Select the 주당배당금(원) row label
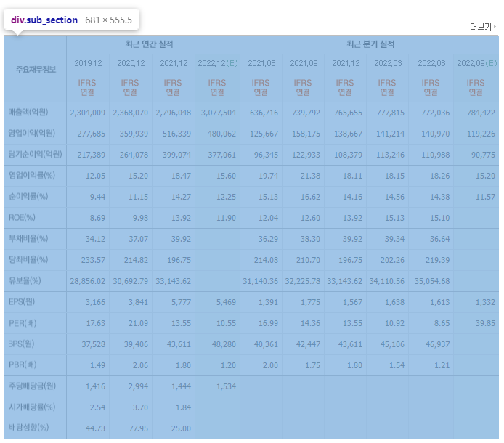Image resolution: width=504 pixels, height=443 pixels. [32, 386]
